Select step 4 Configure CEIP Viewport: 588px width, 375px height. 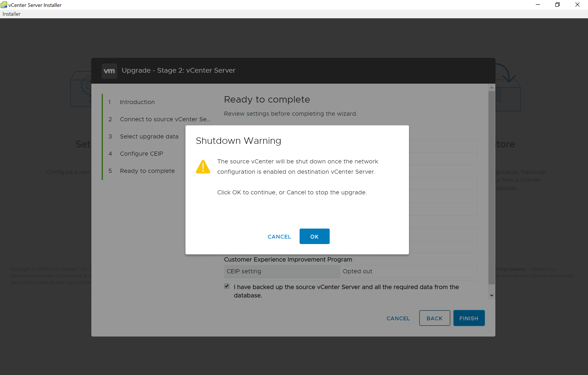click(136, 154)
